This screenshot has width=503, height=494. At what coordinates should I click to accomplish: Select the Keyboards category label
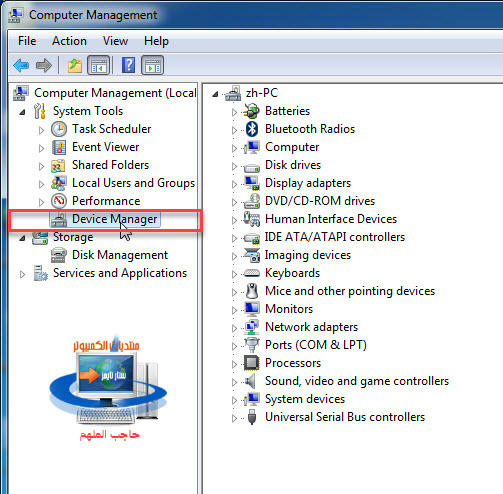(292, 273)
